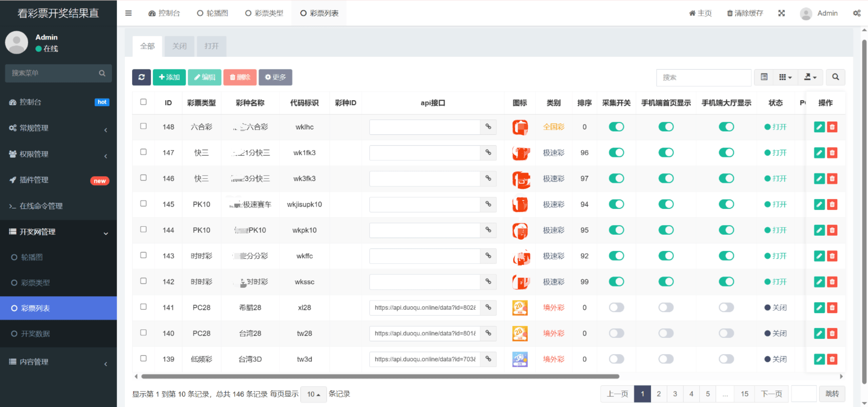
Task: Go to page 2 via pagination
Action: coord(658,394)
